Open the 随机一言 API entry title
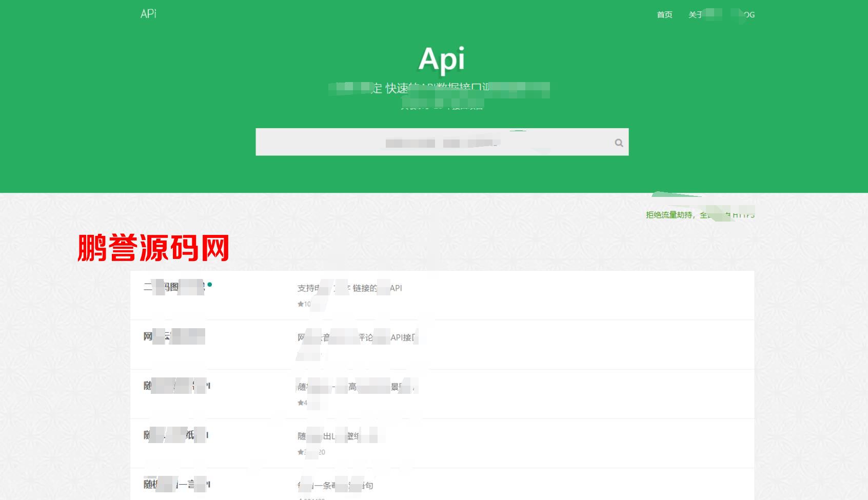Viewport: 868px width, 500px height. tap(177, 484)
